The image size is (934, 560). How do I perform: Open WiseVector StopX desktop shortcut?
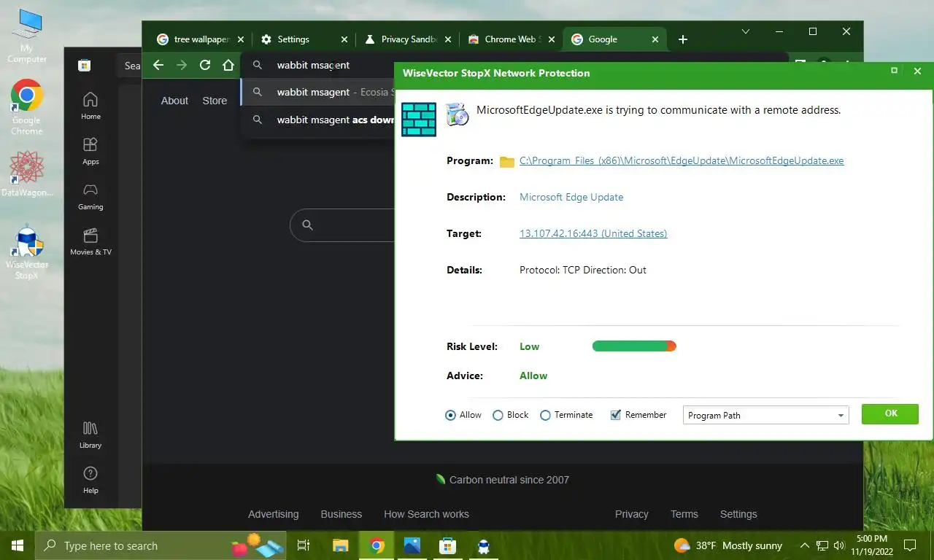point(27,252)
